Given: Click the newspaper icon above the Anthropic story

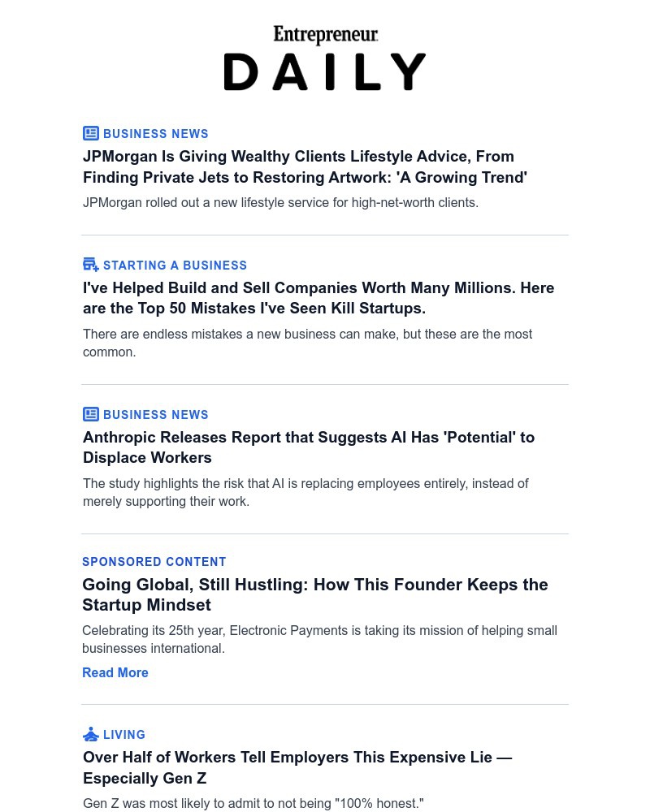Looking at the screenshot, I should pyautogui.click(x=91, y=414).
